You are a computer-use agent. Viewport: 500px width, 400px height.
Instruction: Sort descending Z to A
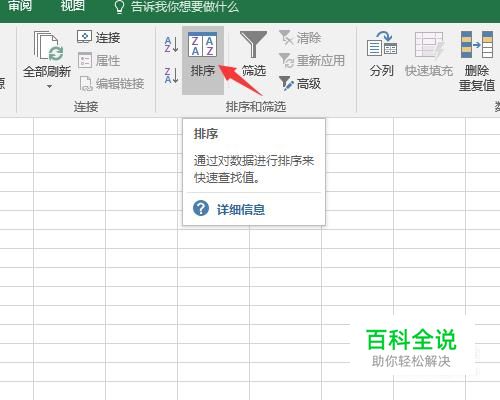tap(171, 75)
